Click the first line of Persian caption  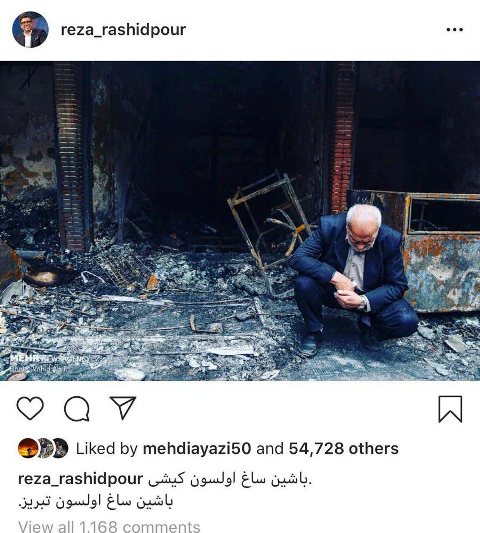(229, 479)
